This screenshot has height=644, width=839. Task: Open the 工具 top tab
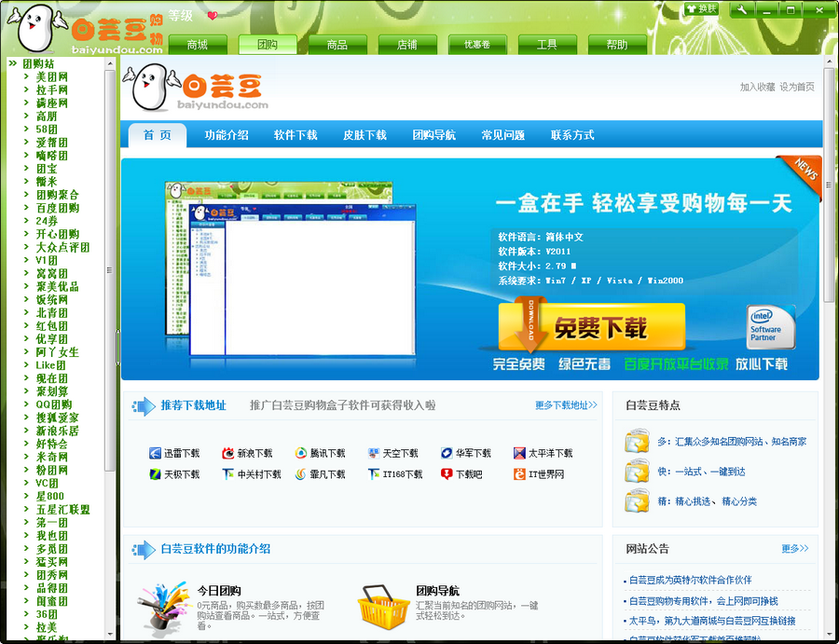coord(547,45)
